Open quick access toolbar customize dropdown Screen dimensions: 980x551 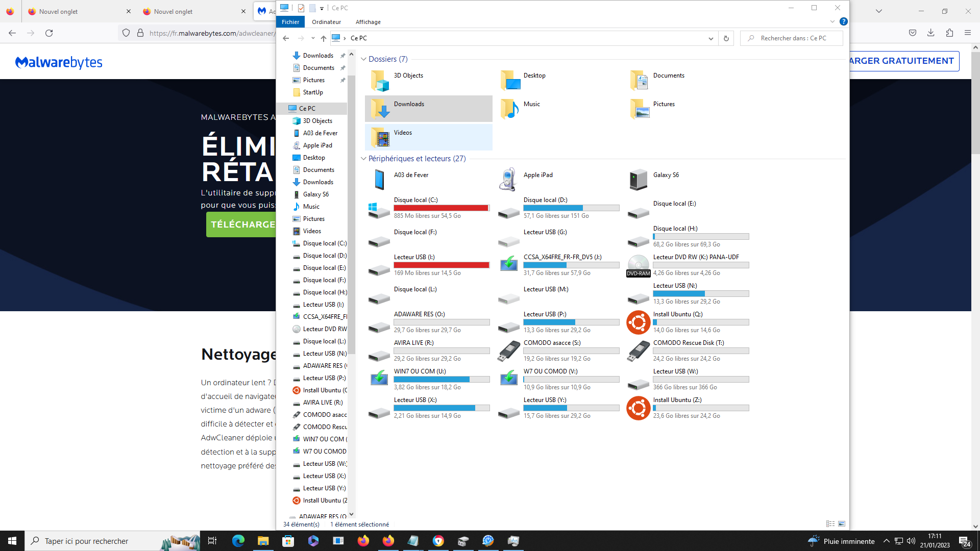pyautogui.click(x=322, y=8)
